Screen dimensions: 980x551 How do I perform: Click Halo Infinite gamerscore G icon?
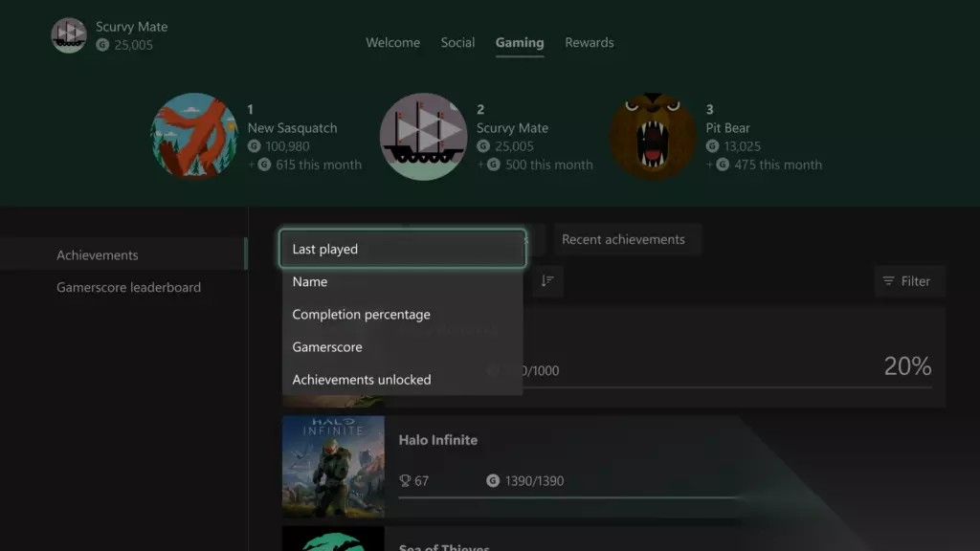click(x=493, y=480)
